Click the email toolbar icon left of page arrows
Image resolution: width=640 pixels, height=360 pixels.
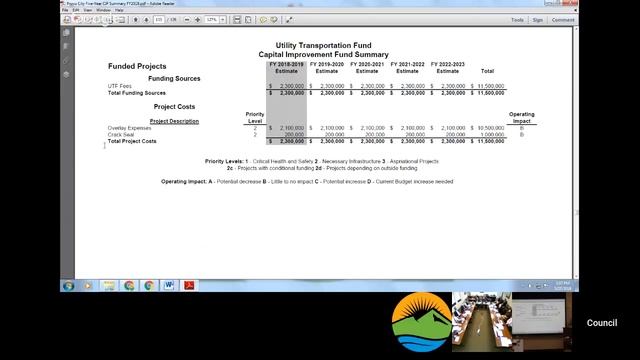click(x=121, y=20)
